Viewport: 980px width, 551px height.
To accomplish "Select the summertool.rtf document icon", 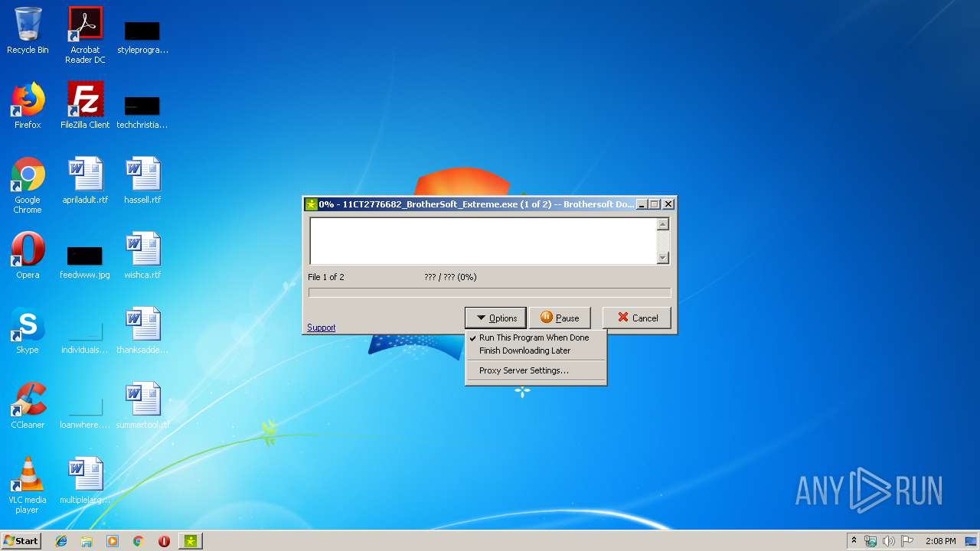I will (142, 406).
